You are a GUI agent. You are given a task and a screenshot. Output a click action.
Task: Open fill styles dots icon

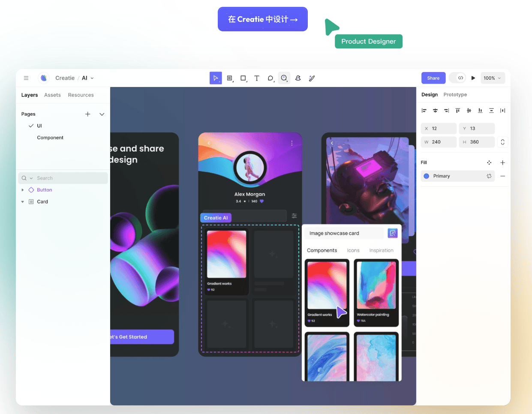point(489,162)
